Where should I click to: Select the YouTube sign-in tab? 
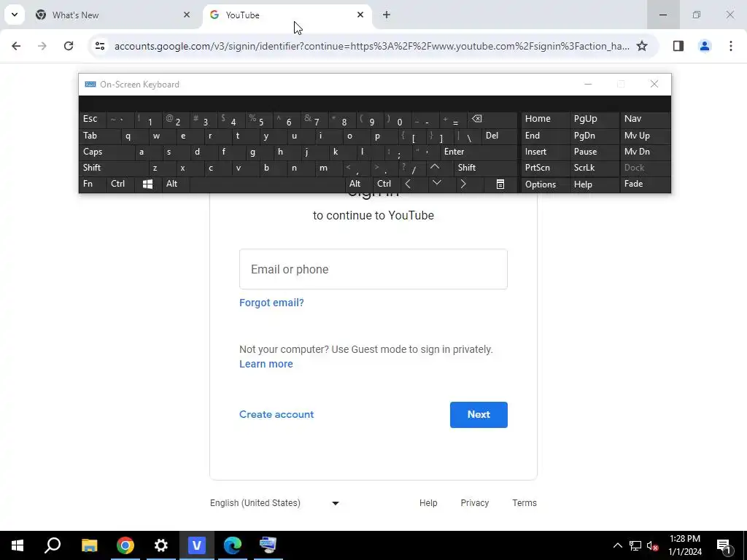287,15
